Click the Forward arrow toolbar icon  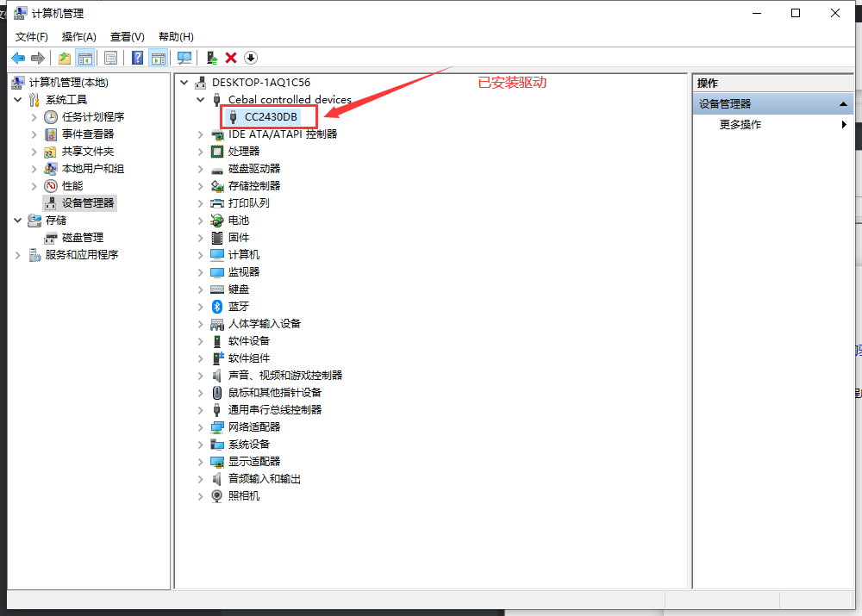click(38, 58)
